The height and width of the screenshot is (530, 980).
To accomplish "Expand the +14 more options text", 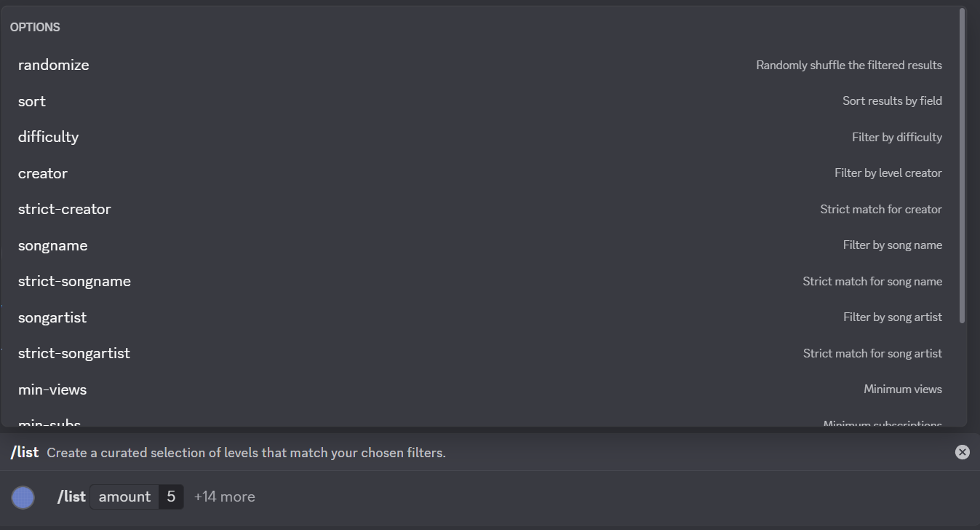I will tap(224, 497).
